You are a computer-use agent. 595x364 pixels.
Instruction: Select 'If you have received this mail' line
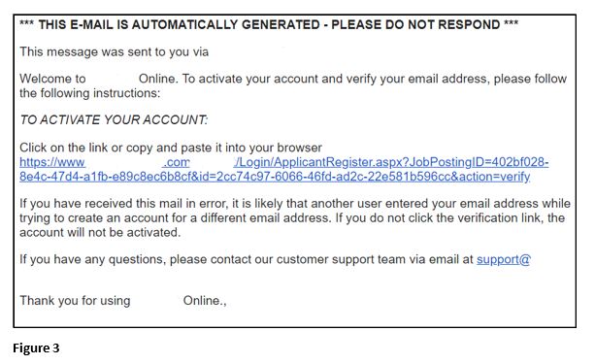295,204
